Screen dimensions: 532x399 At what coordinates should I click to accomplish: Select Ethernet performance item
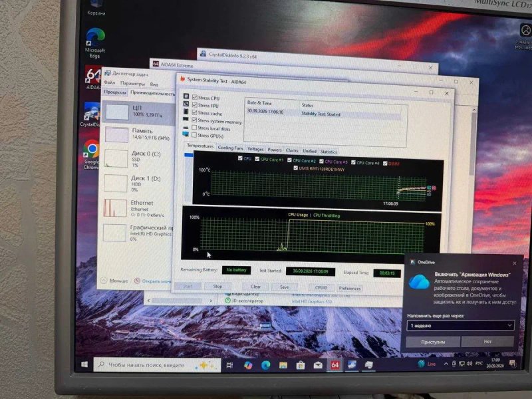[138, 207]
